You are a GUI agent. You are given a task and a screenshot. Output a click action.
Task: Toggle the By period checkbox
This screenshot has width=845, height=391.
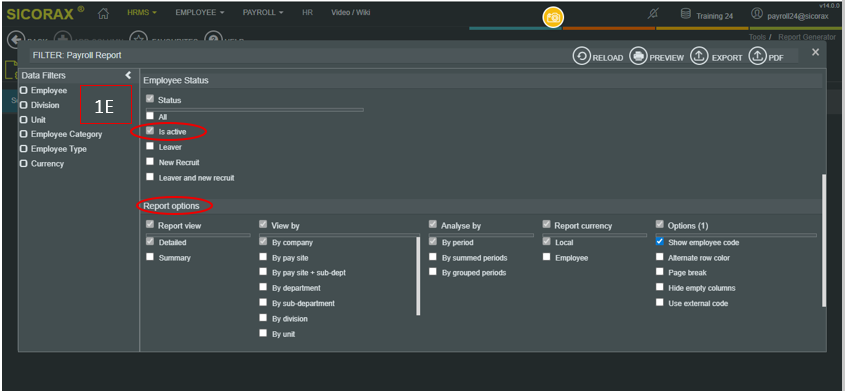pos(433,242)
